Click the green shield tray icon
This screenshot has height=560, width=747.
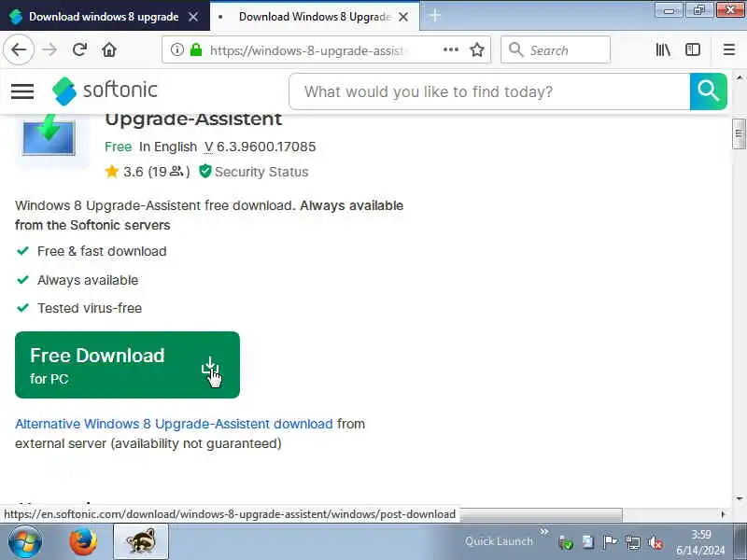566,542
